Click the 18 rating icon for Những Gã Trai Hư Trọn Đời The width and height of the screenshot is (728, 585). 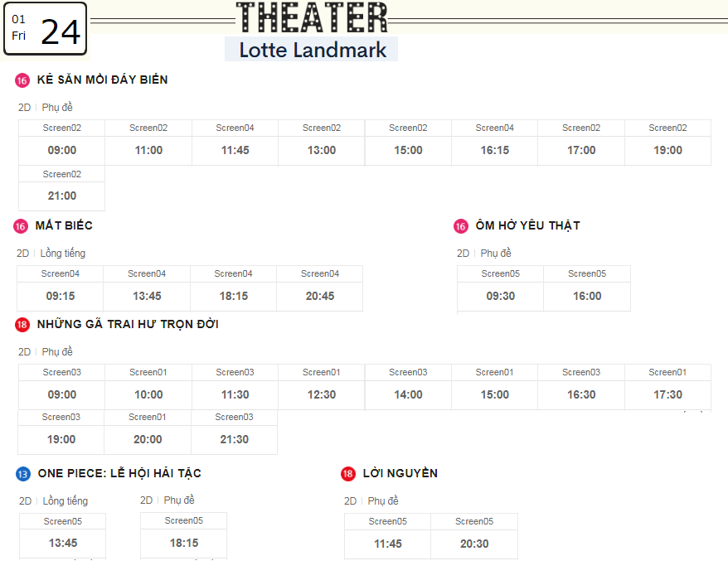22,325
